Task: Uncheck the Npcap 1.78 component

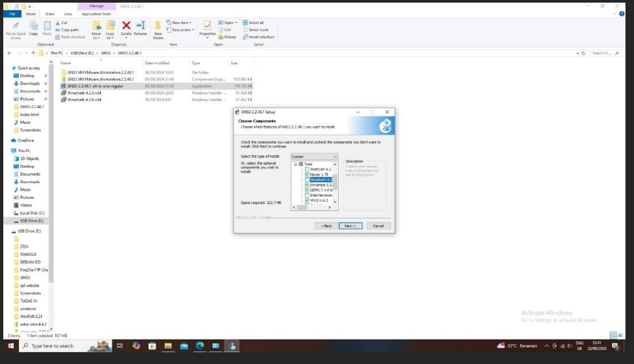Action: 307,174
